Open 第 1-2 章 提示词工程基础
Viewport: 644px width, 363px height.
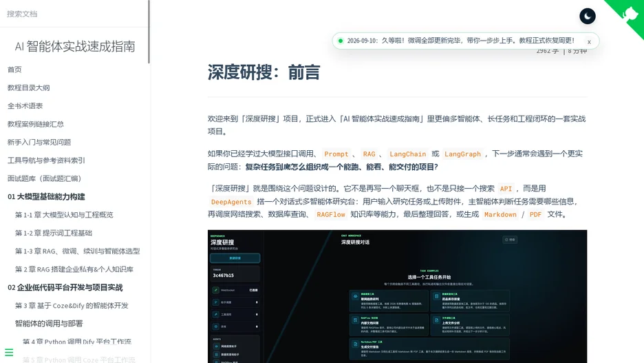pos(54,233)
